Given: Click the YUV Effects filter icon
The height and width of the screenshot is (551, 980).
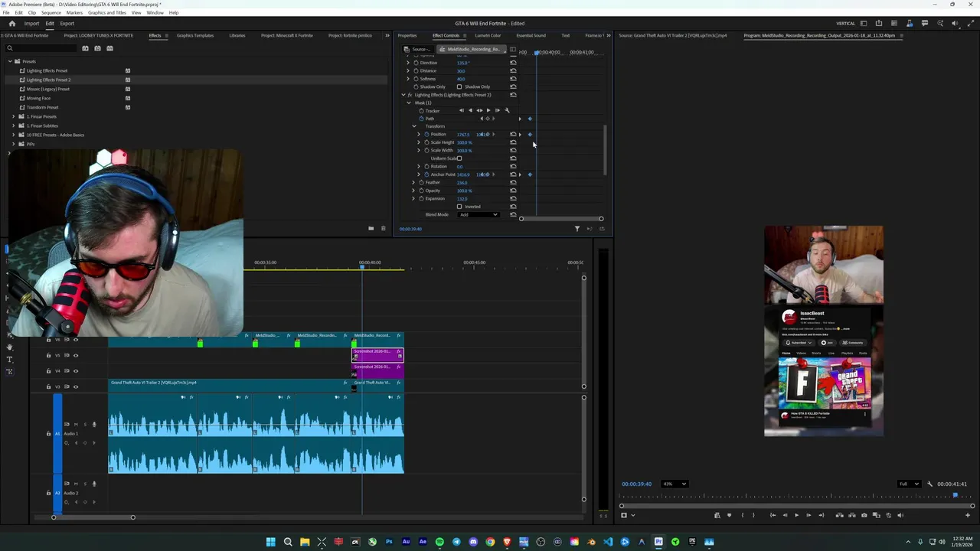Looking at the screenshot, I should 109,48.
